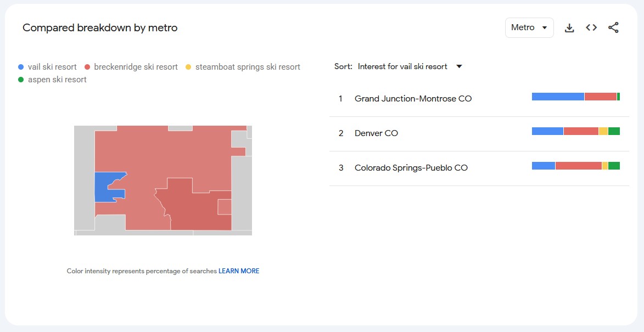The image size is (644, 332).
Task: Open the Sort interest dropdown
Action: point(459,66)
